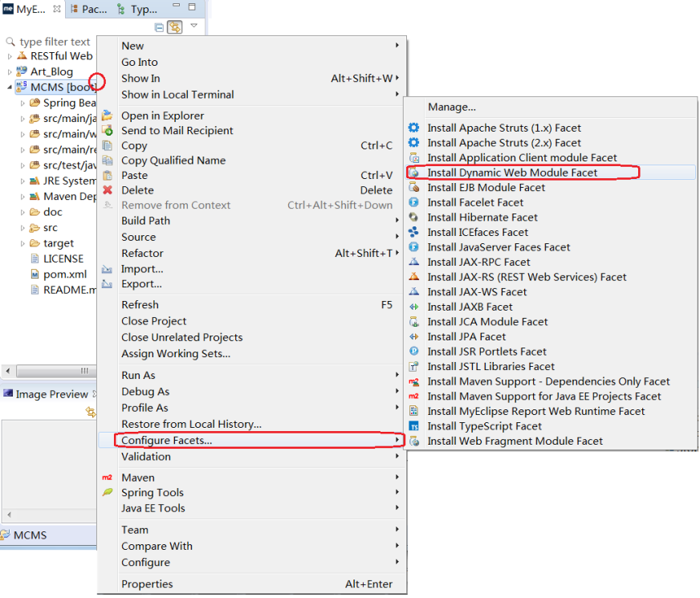The image size is (700, 598).
Task: Choose Install Dynamic Web Module Facet
Action: 551,173
